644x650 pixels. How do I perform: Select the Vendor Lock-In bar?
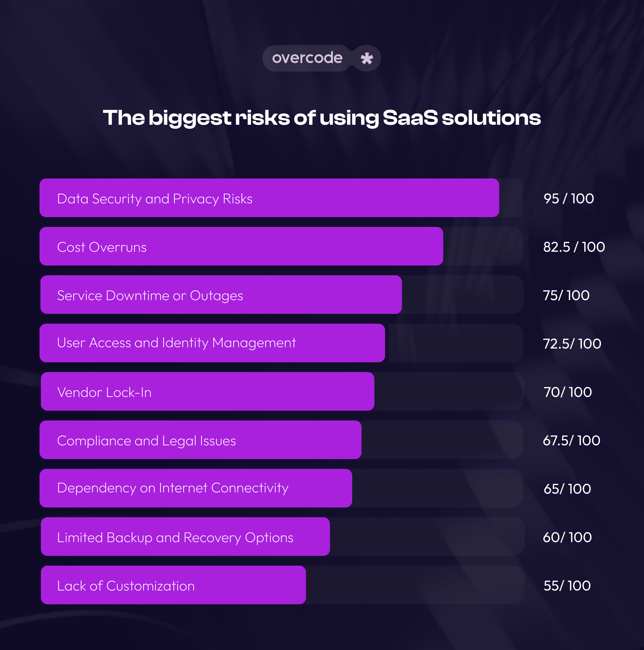point(208,392)
